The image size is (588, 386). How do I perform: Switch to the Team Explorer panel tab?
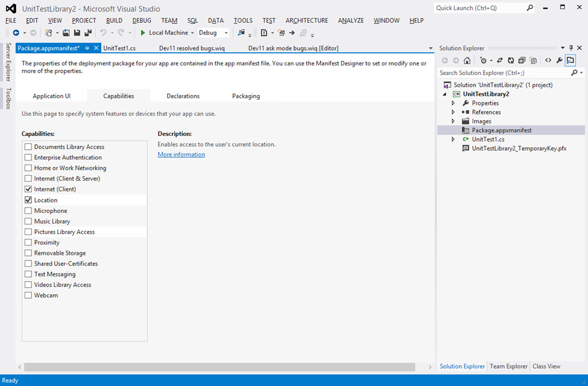click(x=509, y=366)
